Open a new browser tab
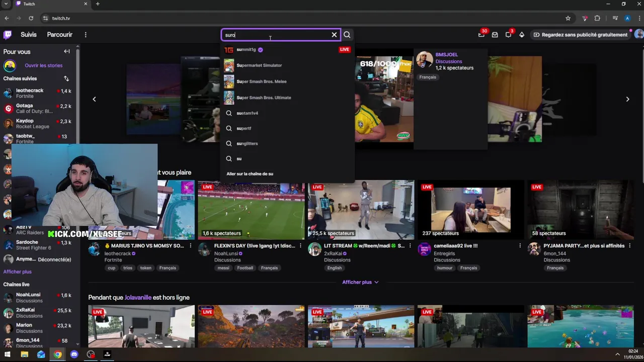The image size is (644, 362). click(x=98, y=4)
